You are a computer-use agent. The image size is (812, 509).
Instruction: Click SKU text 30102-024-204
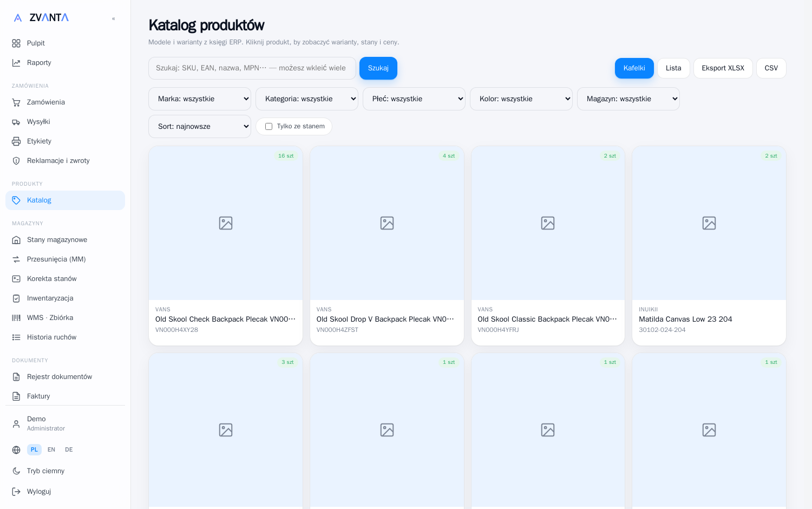(662, 330)
